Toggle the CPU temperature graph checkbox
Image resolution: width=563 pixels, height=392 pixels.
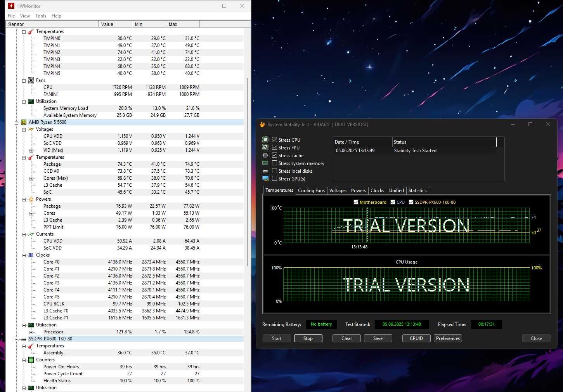click(393, 202)
